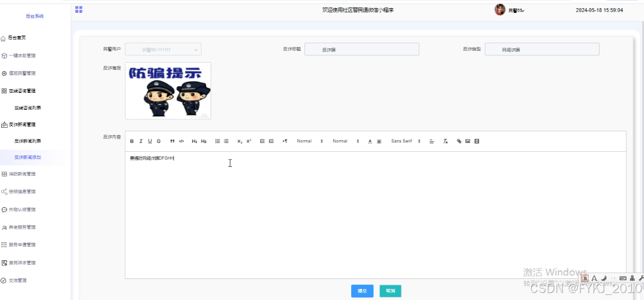The height and width of the screenshot is (300, 644).
Task: Open the text alignment option
Action: click(x=432, y=141)
